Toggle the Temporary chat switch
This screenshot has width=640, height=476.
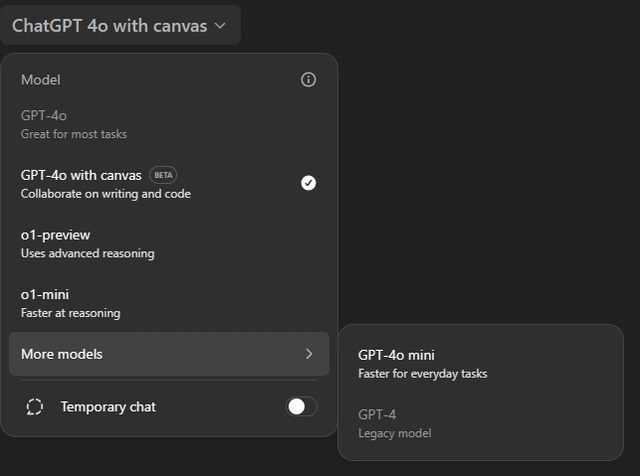(301, 407)
